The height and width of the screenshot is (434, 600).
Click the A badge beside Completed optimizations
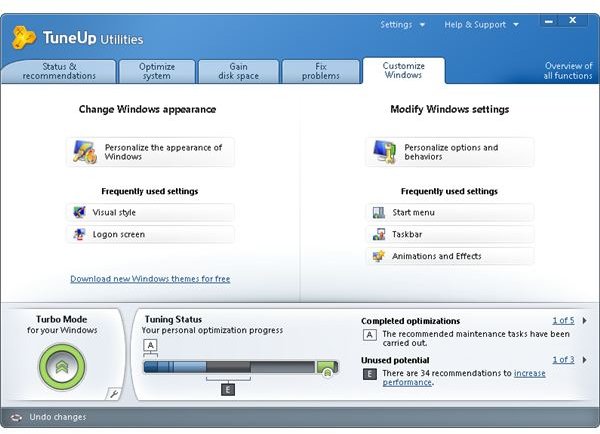pos(370,335)
